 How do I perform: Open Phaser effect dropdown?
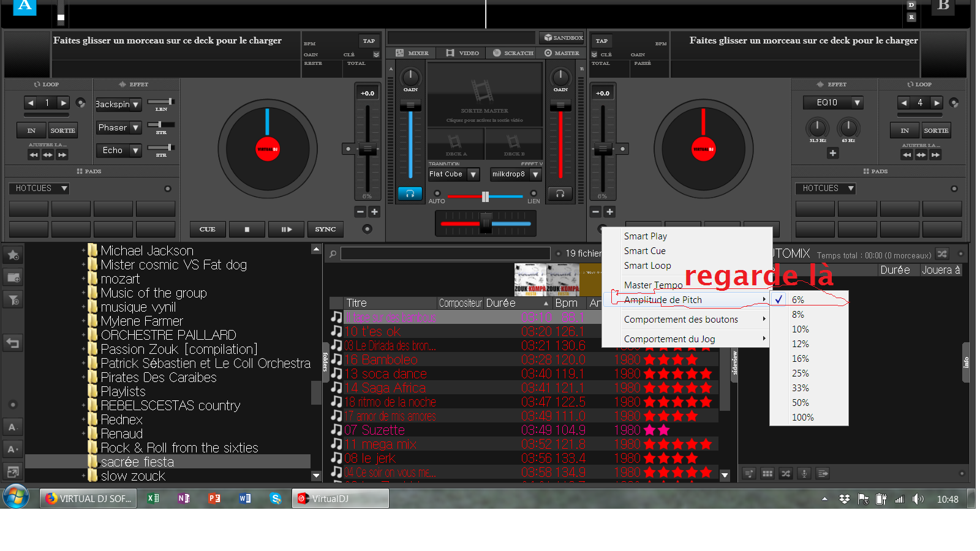(x=135, y=127)
